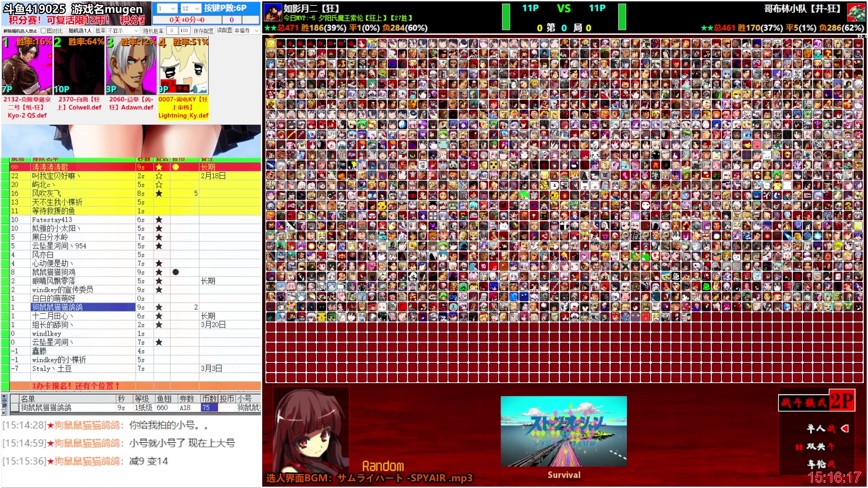Click the purple 0 score field

click(232, 20)
